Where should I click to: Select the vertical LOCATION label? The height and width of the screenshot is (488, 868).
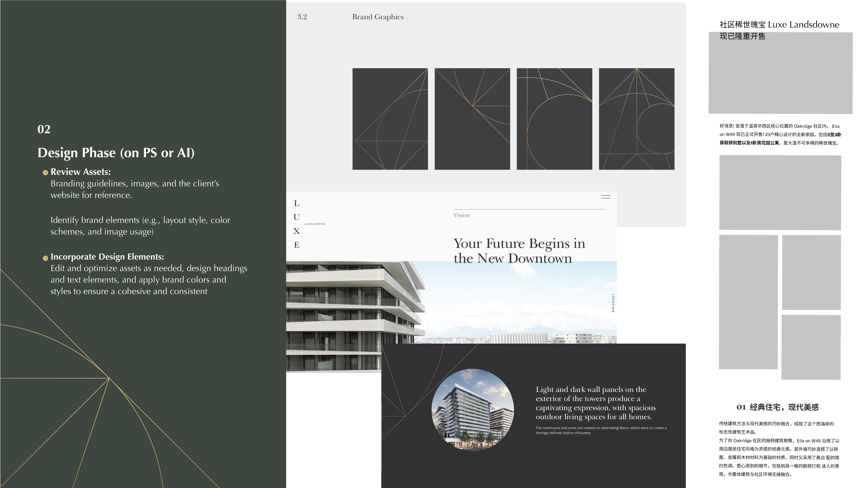point(613,303)
